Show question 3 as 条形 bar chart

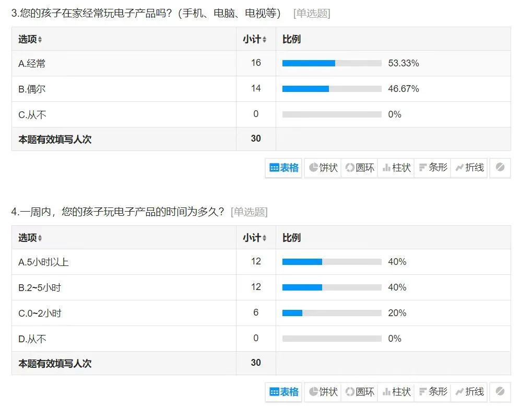433,168
